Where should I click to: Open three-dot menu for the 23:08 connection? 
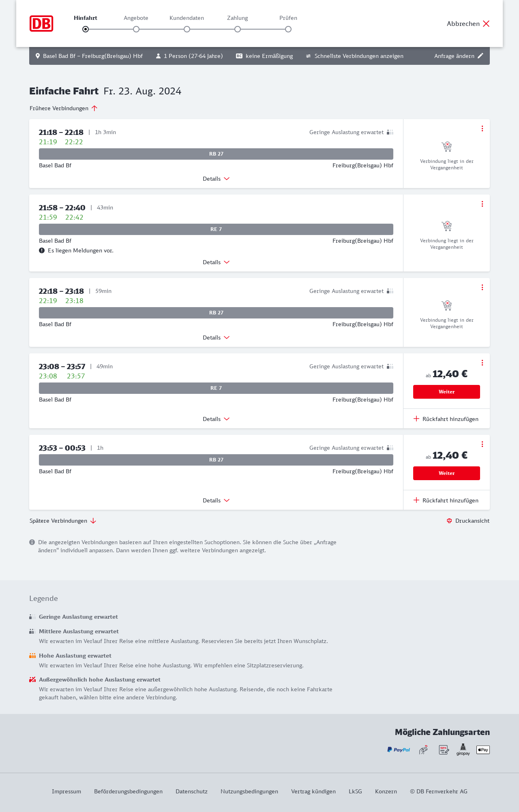tap(482, 363)
